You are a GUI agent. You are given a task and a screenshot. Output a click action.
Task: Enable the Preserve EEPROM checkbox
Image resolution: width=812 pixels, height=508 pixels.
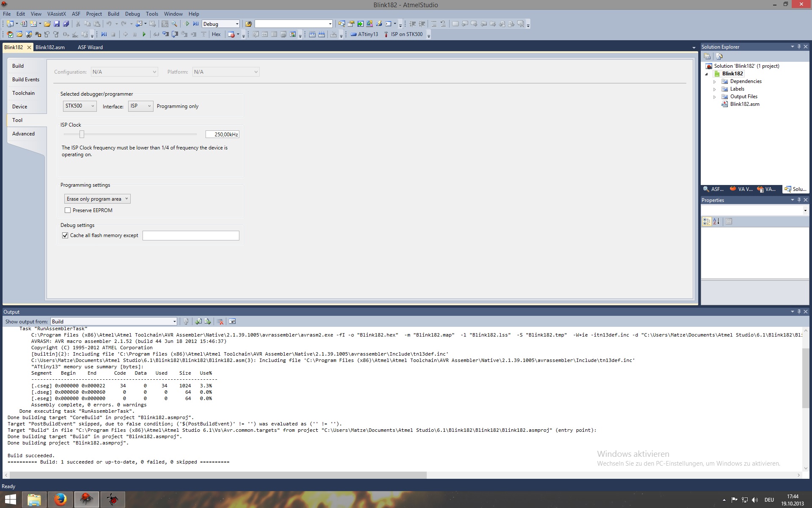[x=68, y=210]
